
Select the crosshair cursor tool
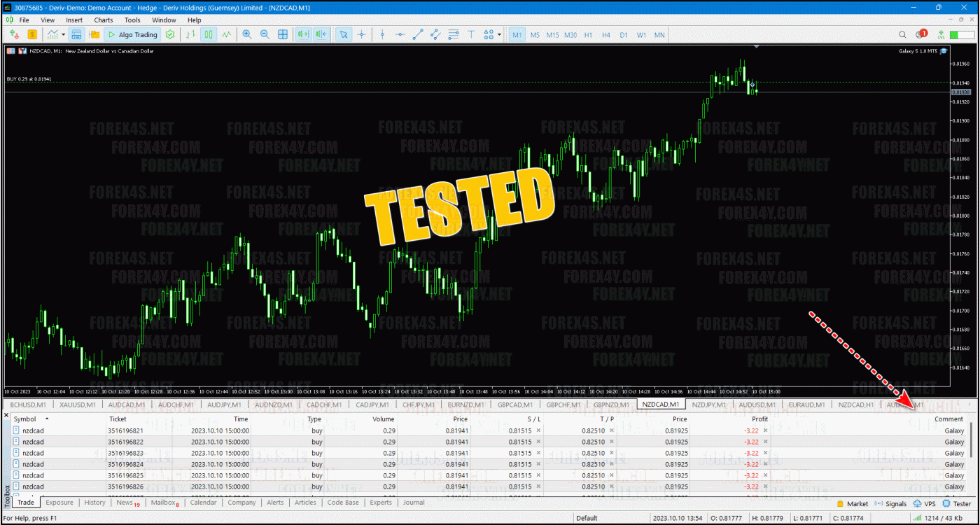coord(362,34)
